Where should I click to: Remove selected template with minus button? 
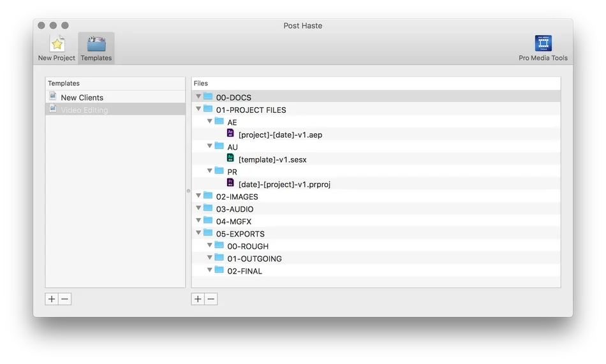64,299
